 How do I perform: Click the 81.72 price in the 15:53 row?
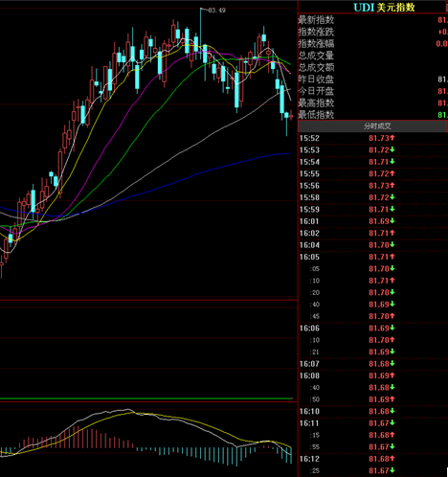click(x=379, y=150)
